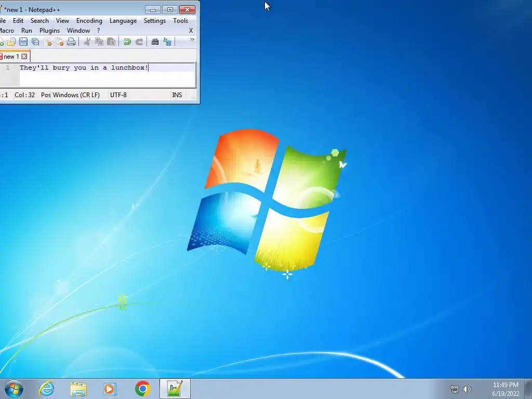Open Find with the binoculars icon
The image size is (532, 399).
point(155,42)
